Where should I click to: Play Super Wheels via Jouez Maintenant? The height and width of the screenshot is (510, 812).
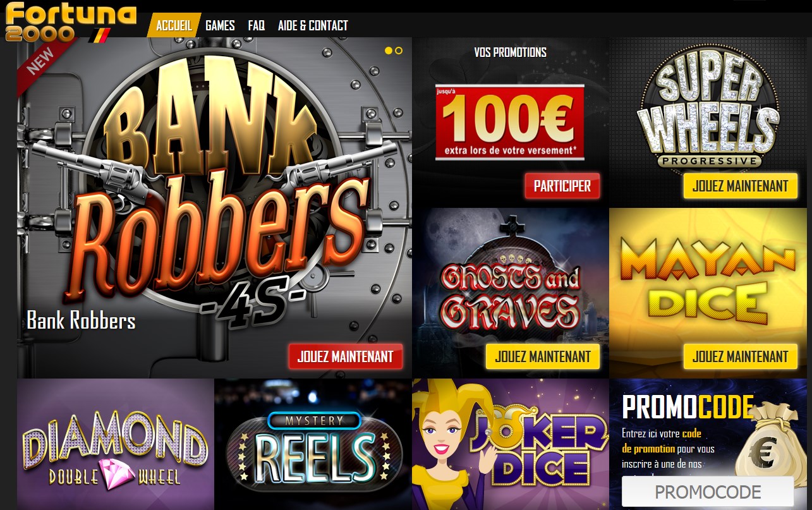point(741,186)
